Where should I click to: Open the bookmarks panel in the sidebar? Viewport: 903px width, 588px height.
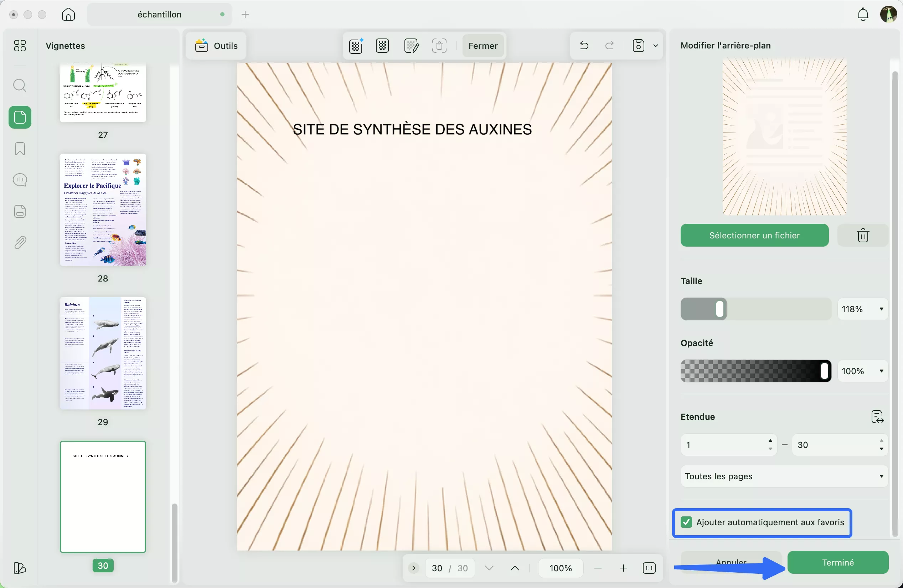(x=20, y=149)
